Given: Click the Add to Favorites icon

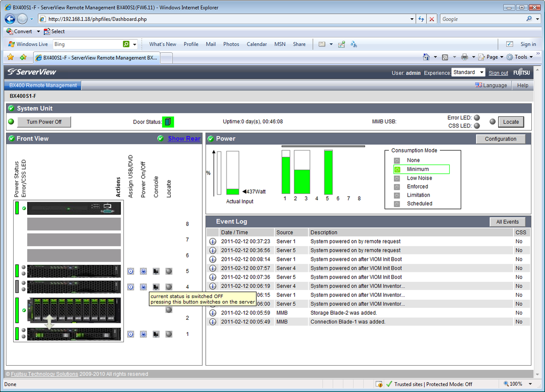Looking at the screenshot, I should pyautogui.click(x=23, y=57).
